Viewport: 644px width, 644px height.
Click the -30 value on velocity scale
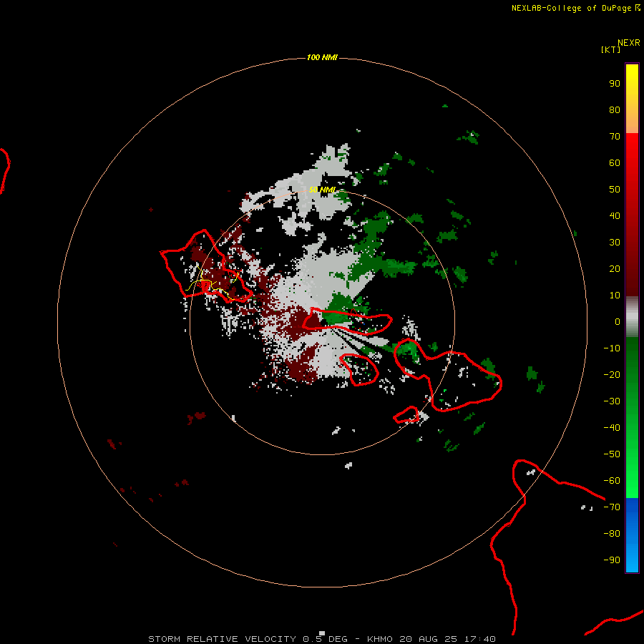point(612,401)
